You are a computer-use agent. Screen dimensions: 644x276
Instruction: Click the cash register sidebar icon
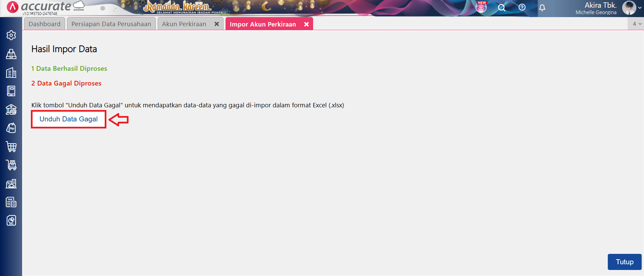pos(11,54)
